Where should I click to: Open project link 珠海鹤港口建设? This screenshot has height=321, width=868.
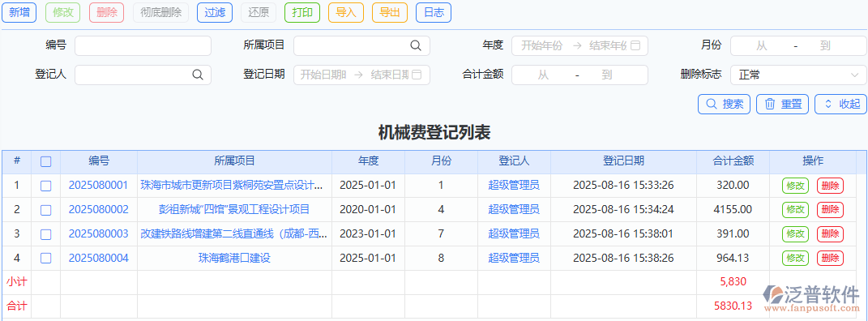pyautogui.click(x=234, y=258)
